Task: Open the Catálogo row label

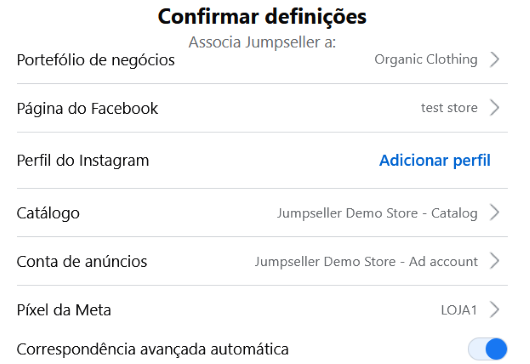Action: 48,214
